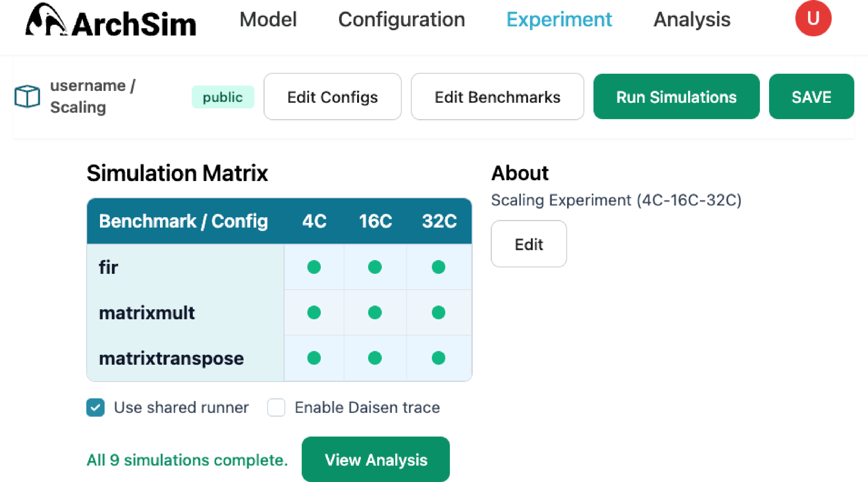Click the ArchSim penguin logo
This screenshot has width=868, height=482.
[x=47, y=20]
